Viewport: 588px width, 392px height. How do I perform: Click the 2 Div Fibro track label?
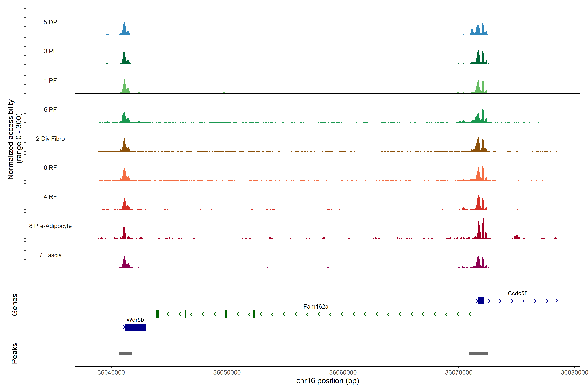click(50, 139)
